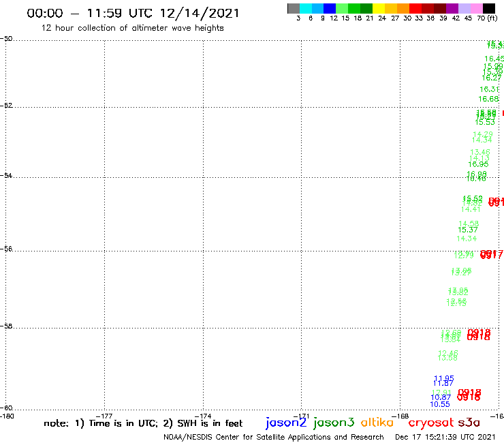Screen dimensions: 504x443
Task: Click the wave height value 16.68
Action: tap(488, 99)
